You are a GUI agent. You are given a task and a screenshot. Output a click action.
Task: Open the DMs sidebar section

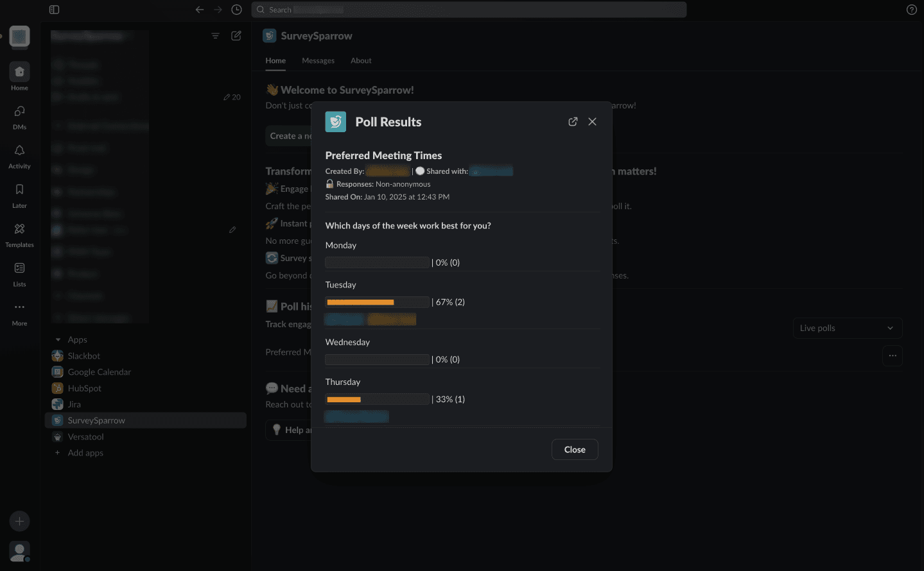[x=19, y=116]
